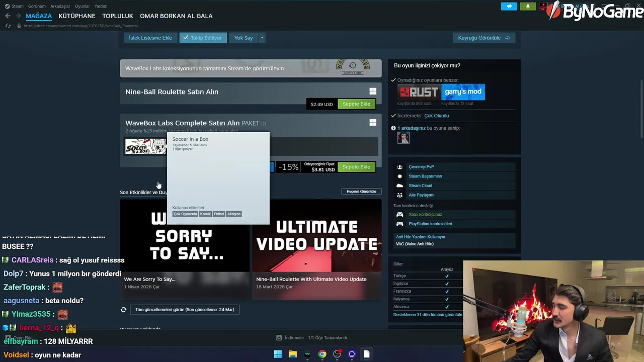Click the padlock icon beside the URL
644x362 pixels.
[19, 26]
